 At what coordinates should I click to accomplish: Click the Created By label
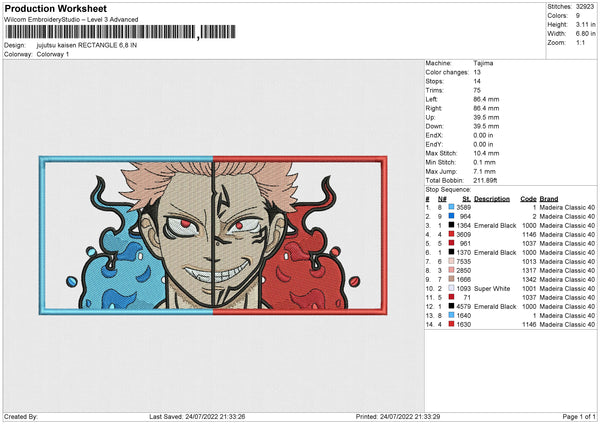tap(21, 416)
